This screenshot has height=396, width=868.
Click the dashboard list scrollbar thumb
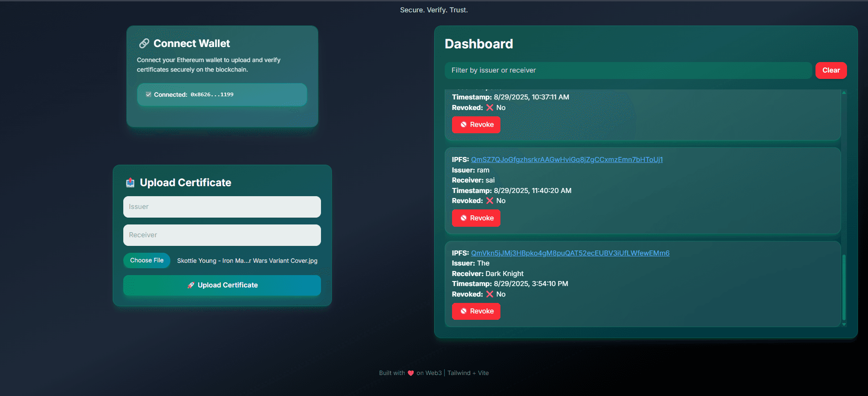[x=844, y=287]
